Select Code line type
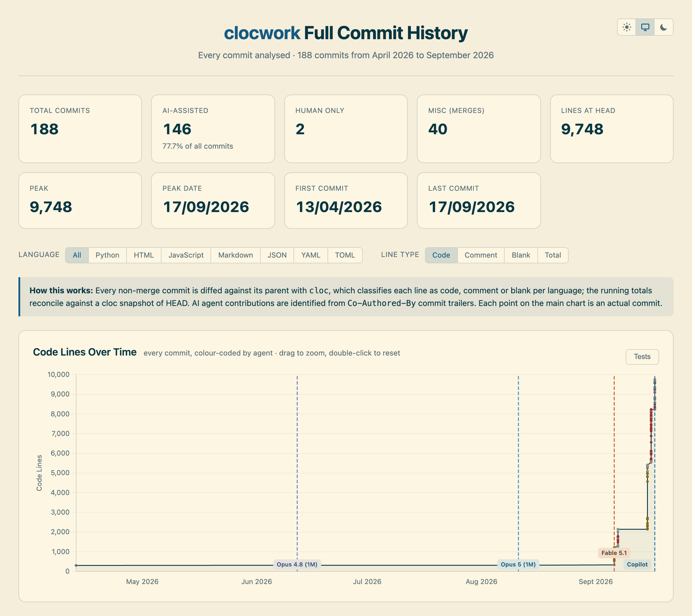Screen dimensions: 692x616 click(x=441, y=255)
